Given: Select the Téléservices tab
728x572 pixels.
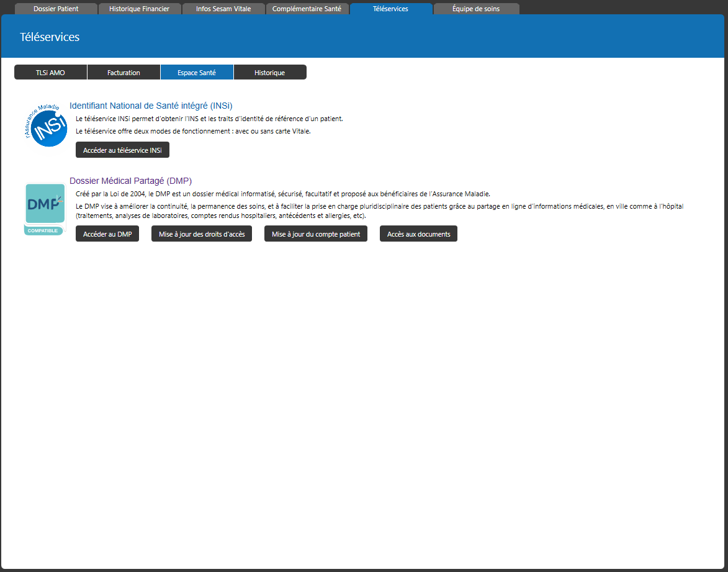Looking at the screenshot, I should click(x=390, y=9).
